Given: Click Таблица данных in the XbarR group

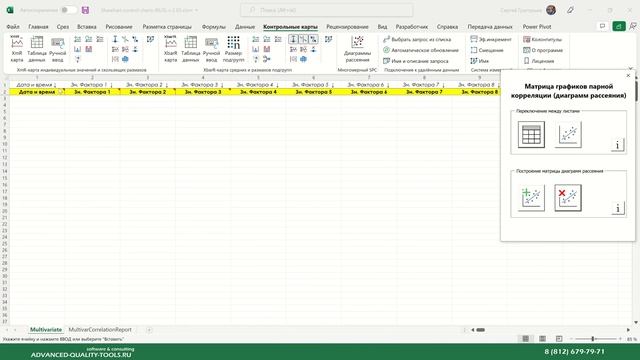Looking at the screenshot, I should (x=191, y=49).
